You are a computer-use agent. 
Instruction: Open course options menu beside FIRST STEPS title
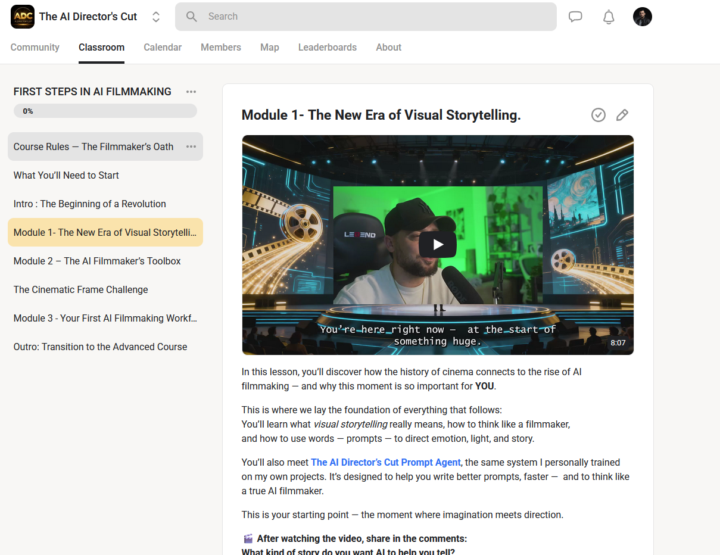[x=191, y=92]
